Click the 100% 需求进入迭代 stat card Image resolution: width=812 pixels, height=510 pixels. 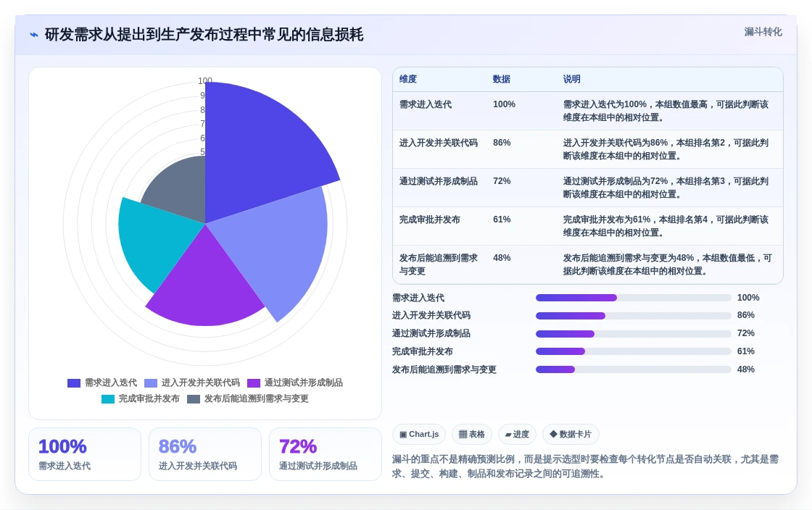tap(85, 454)
